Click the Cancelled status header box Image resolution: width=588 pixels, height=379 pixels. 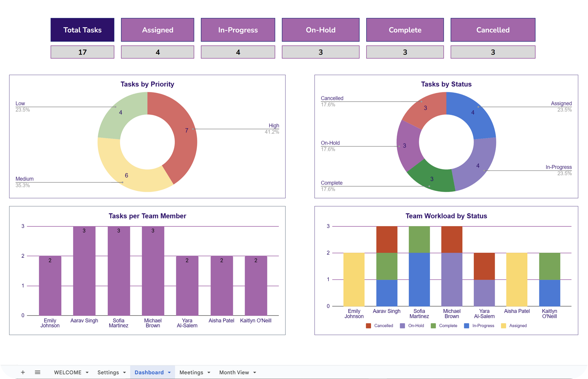click(x=493, y=30)
